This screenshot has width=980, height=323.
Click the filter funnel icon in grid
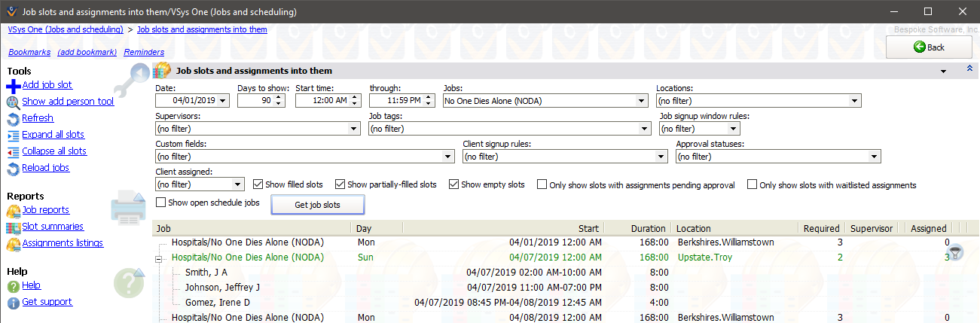pyautogui.click(x=955, y=253)
